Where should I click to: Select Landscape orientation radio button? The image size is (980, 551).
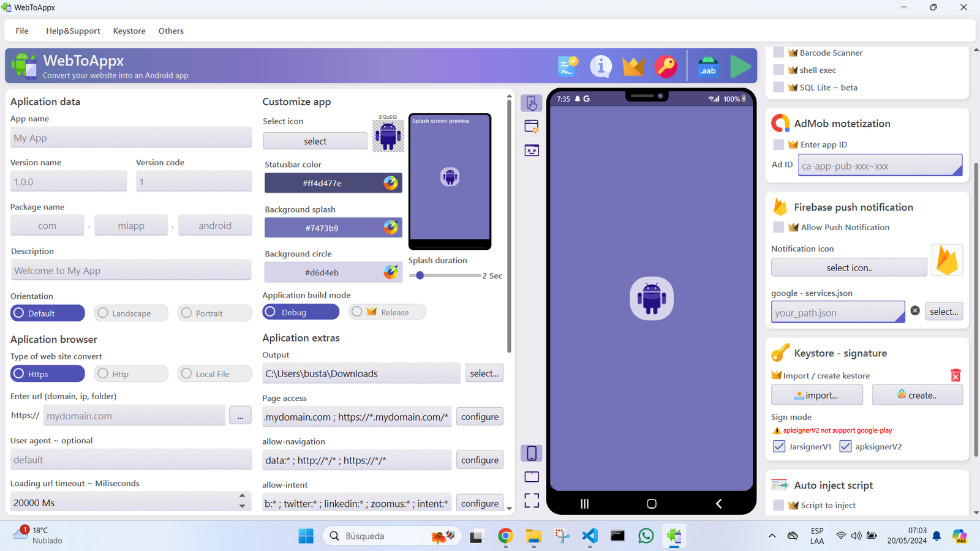click(x=131, y=313)
